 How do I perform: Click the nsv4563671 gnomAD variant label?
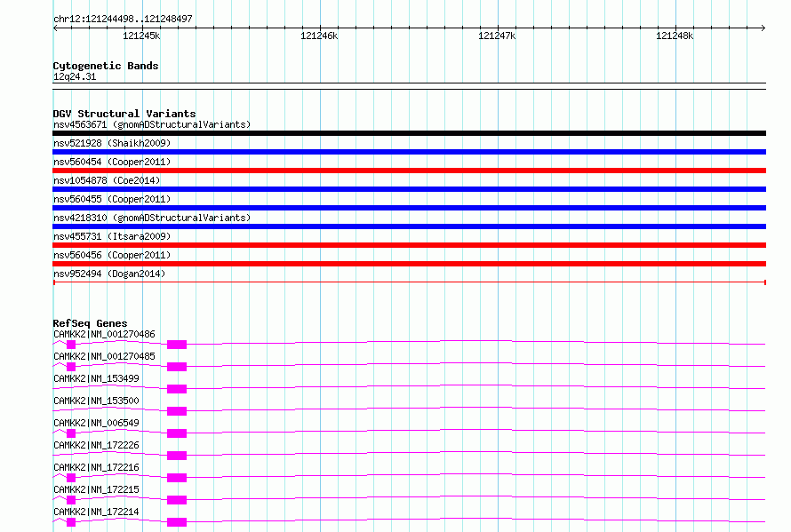(x=152, y=124)
